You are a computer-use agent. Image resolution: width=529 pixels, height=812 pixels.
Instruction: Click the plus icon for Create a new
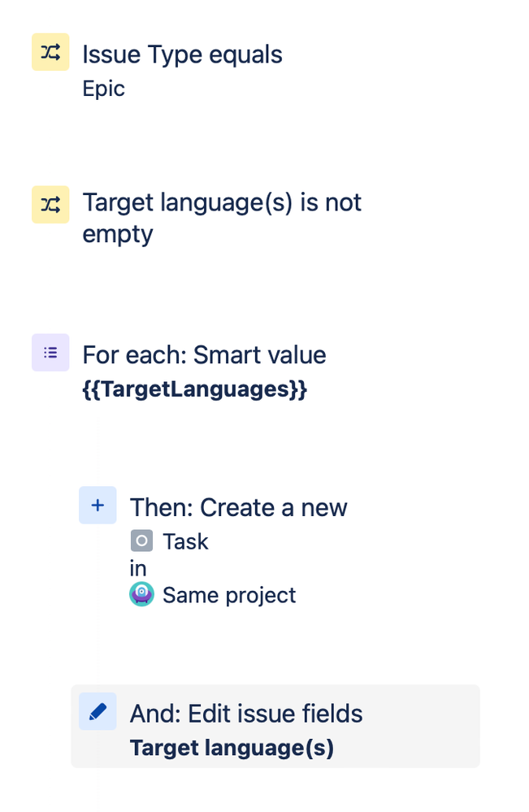[98, 505]
